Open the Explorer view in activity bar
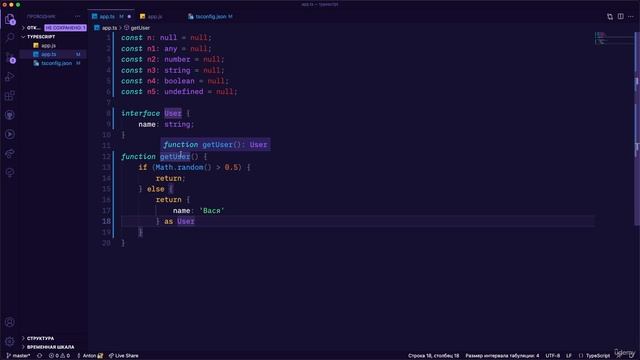Image resolution: width=640 pixels, height=360 pixels. [10, 19]
